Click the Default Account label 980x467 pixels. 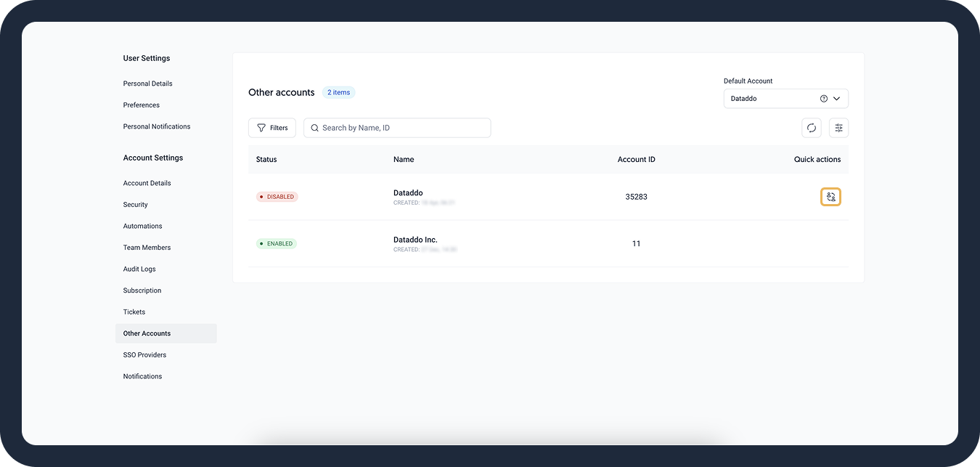(748, 81)
